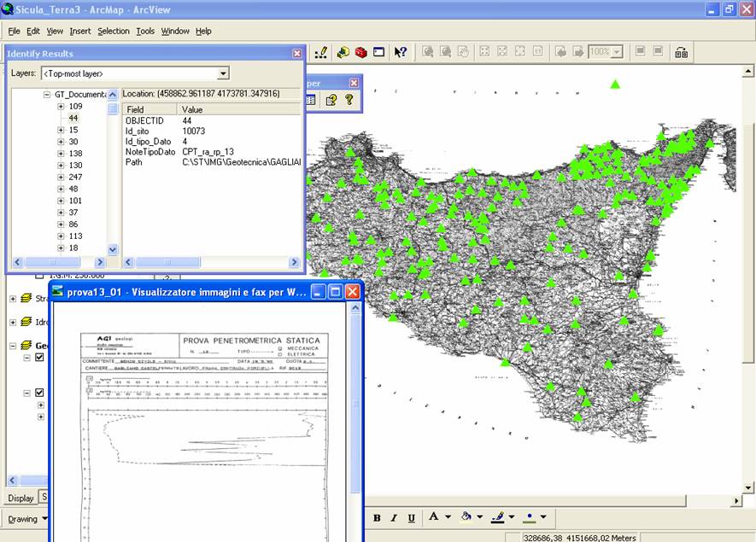The width and height of the screenshot is (756, 542).
Task: Open the font color dropdown arrow
Action: coord(448,517)
